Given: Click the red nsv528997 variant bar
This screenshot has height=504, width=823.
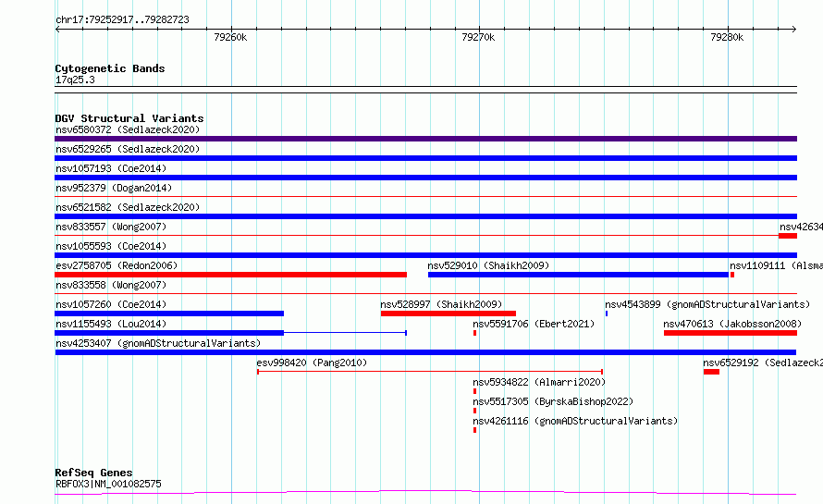Looking at the screenshot, I should (x=448, y=313).
